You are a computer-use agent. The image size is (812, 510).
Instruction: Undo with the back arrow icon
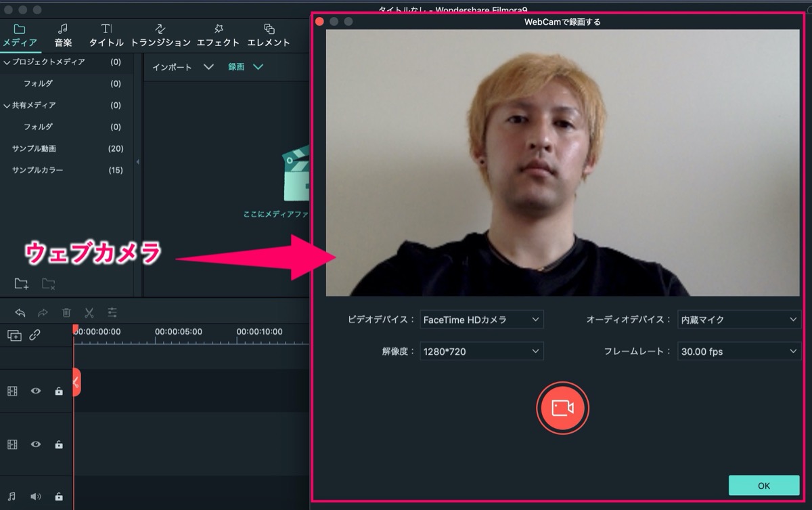point(20,312)
